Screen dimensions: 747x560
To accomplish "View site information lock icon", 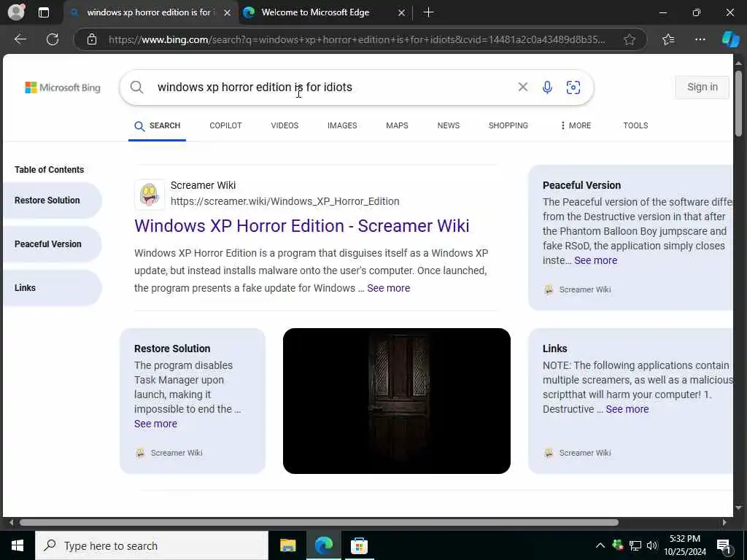I will click(x=92, y=39).
